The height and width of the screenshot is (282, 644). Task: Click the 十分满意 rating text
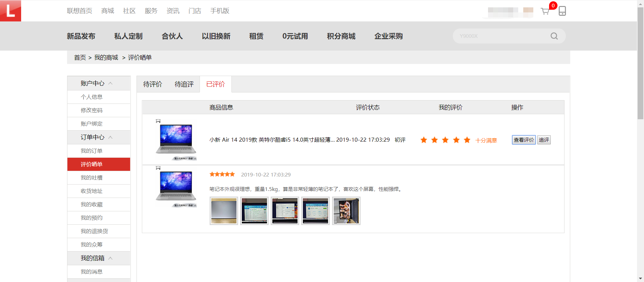click(486, 140)
